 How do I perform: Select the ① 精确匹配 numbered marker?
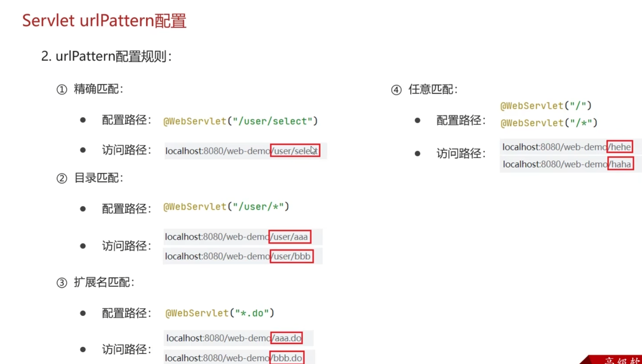click(62, 89)
